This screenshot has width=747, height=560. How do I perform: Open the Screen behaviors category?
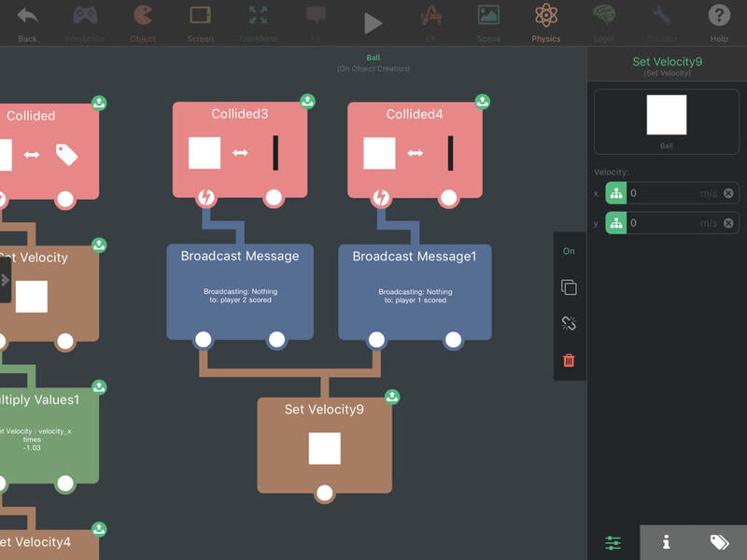pyautogui.click(x=200, y=22)
